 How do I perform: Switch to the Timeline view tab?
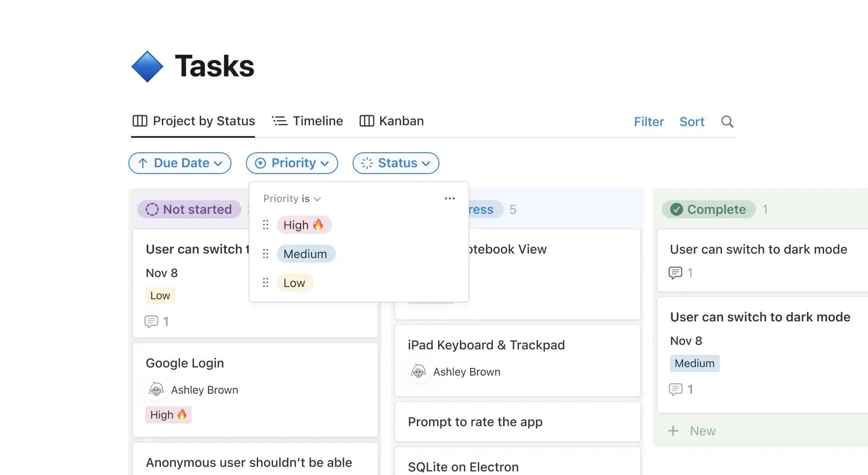click(x=307, y=121)
